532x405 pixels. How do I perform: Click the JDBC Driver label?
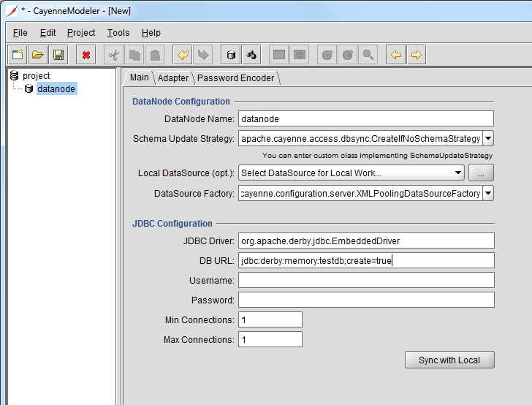(x=209, y=241)
